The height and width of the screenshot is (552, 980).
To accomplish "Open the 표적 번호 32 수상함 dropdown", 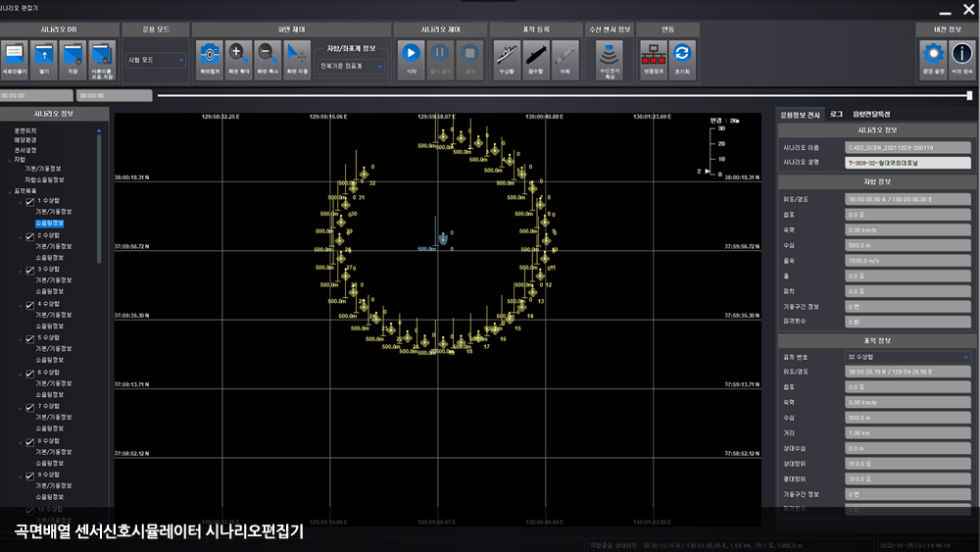I will (907, 357).
